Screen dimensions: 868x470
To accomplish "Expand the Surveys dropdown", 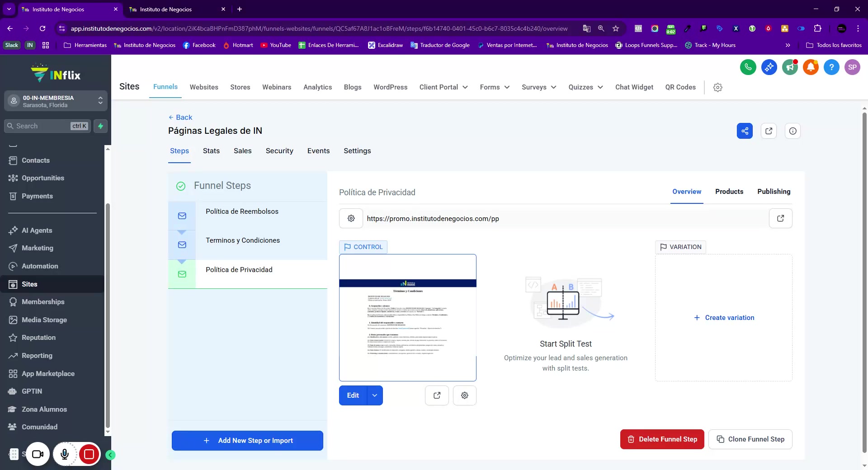I will tap(539, 87).
